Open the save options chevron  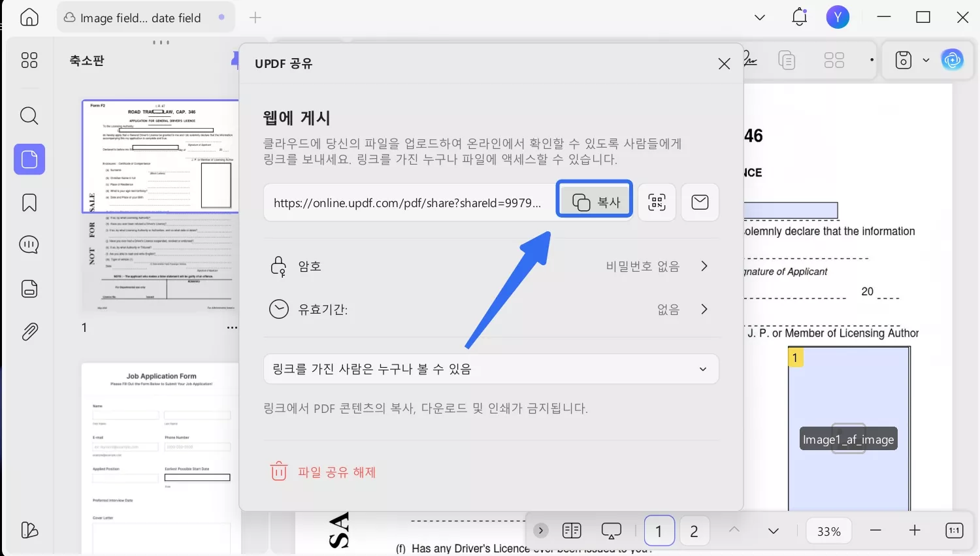926,59
